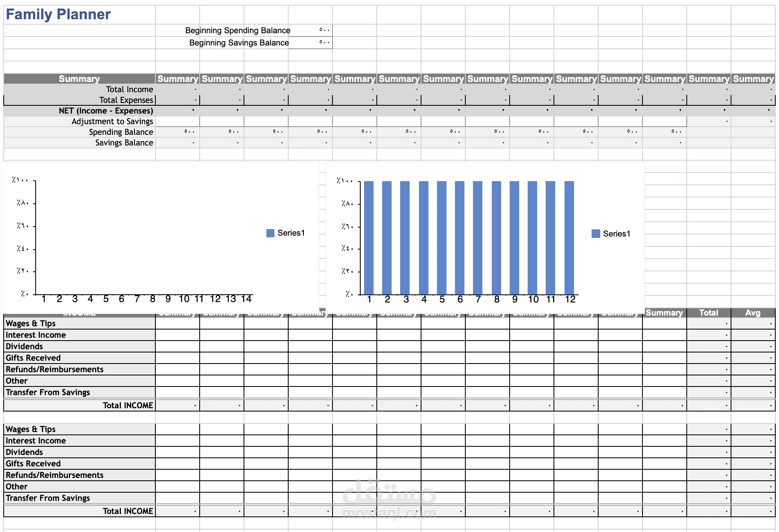The width and height of the screenshot is (779, 532).
Task: Select the NET (Income - Expenses) row
Action: pos(106,110)
